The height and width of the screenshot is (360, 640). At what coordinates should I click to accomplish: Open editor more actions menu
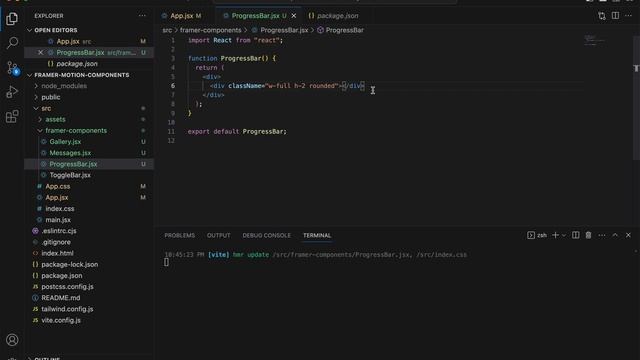[x=628, y=16]
